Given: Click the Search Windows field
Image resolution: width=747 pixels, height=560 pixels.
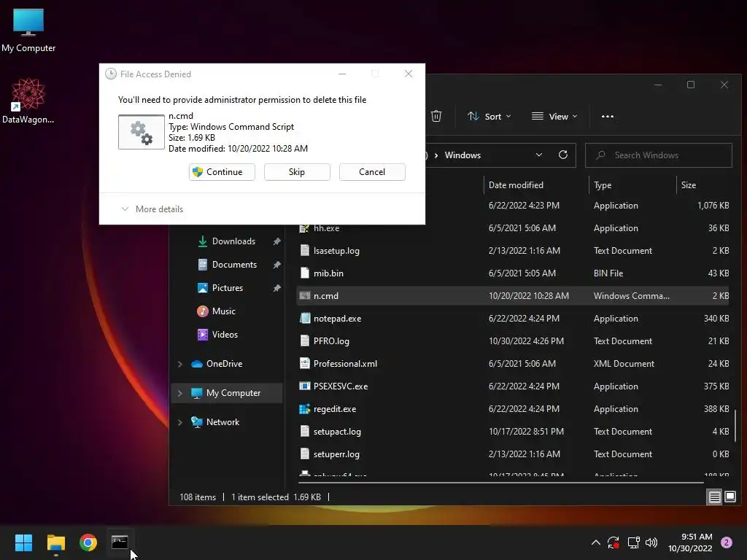Looking at the screenshot, I should [x=659, y=155].
